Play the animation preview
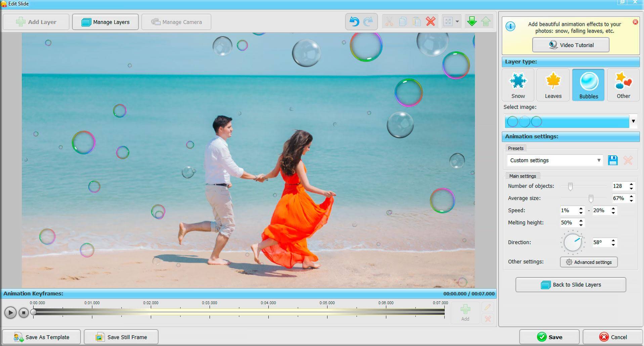 click(x=10, y=312)
